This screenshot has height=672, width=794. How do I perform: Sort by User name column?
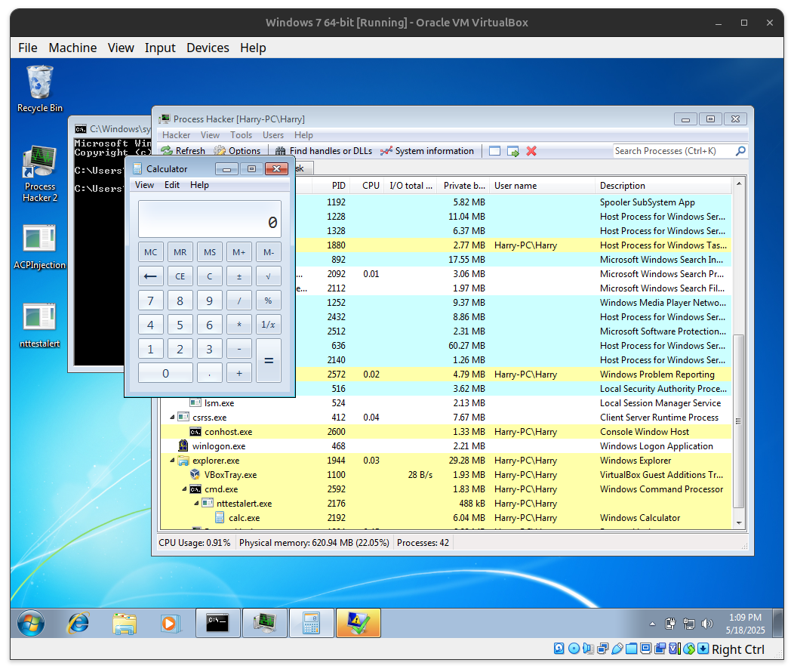click(x=542, y=186)
